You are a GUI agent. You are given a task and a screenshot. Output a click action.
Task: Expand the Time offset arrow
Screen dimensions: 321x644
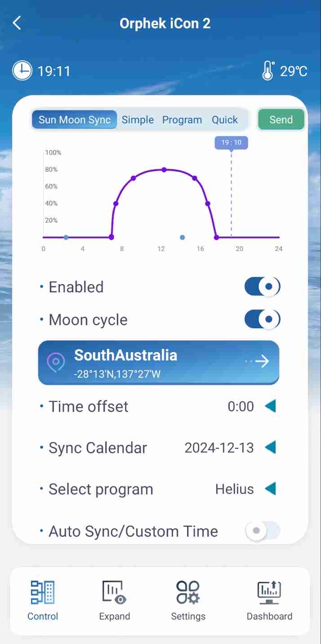270,406
